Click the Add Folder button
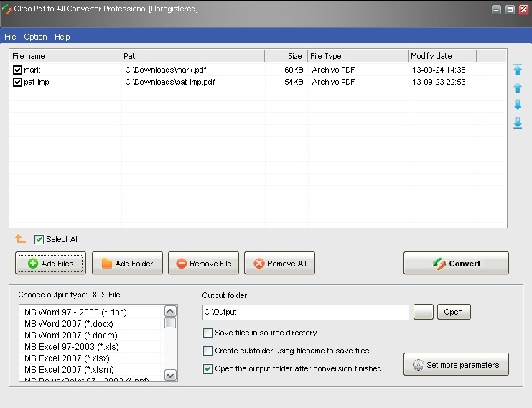Viewport: 532px width, 408px height. 127,263
